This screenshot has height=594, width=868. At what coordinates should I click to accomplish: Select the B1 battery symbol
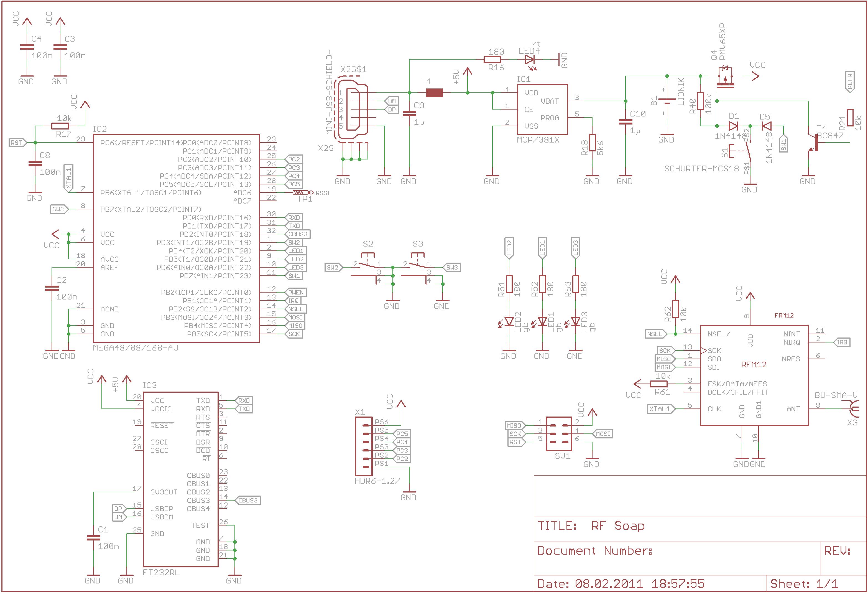tap(667, 101)
